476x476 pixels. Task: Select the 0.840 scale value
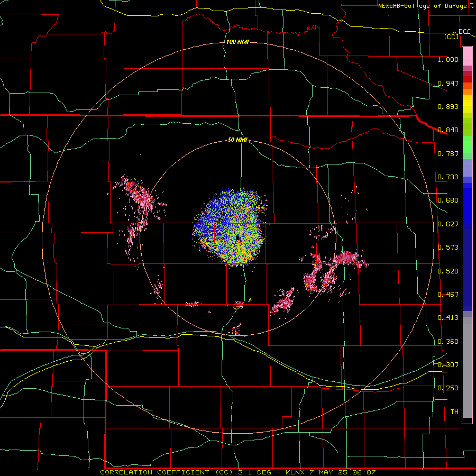coord(448,130)
